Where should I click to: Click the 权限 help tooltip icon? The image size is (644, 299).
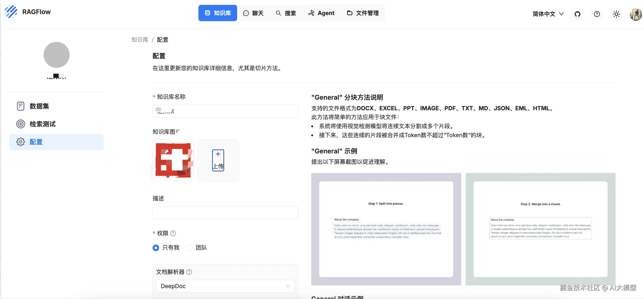pos(173,233)
